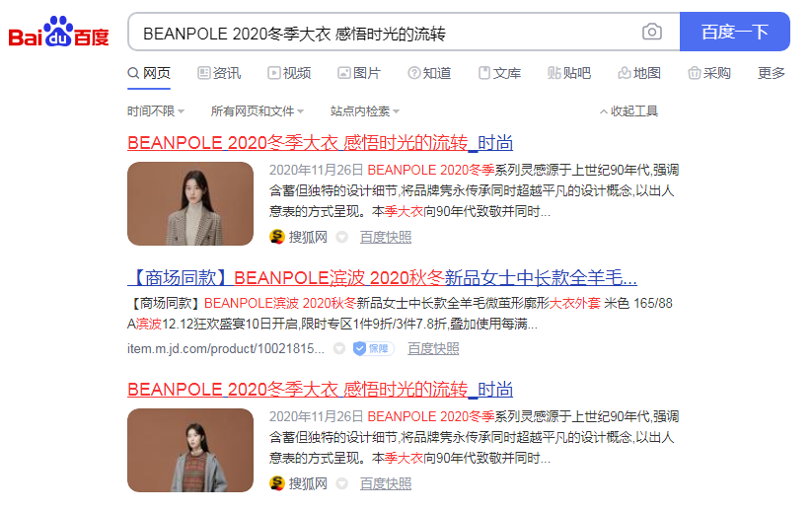
Task: Click the 保障 shield badge
Action: (373, 348)
